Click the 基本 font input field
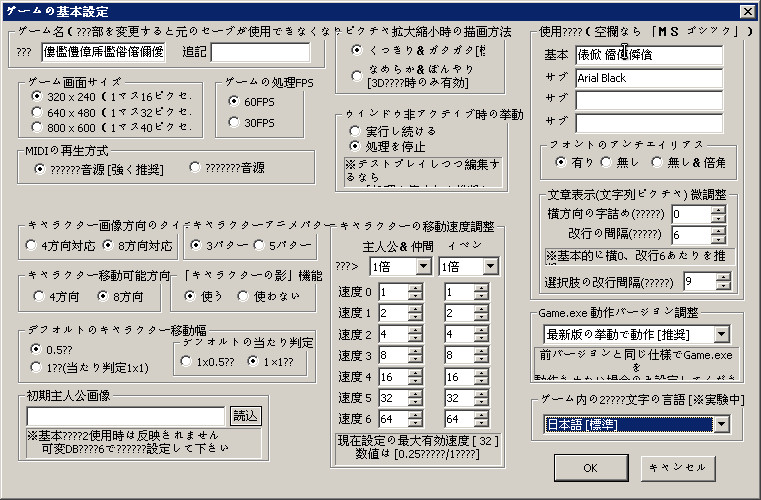This screenshot has height=500, width=761. (x=649, y=55)
